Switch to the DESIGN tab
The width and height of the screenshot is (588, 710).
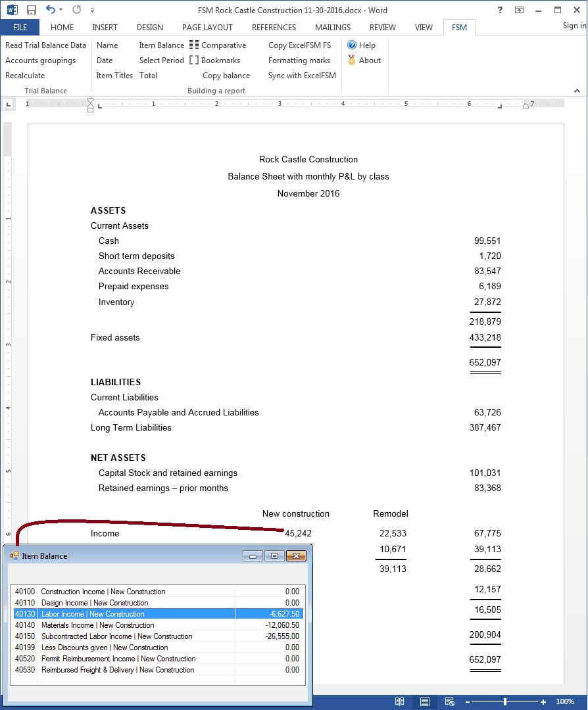150,27
